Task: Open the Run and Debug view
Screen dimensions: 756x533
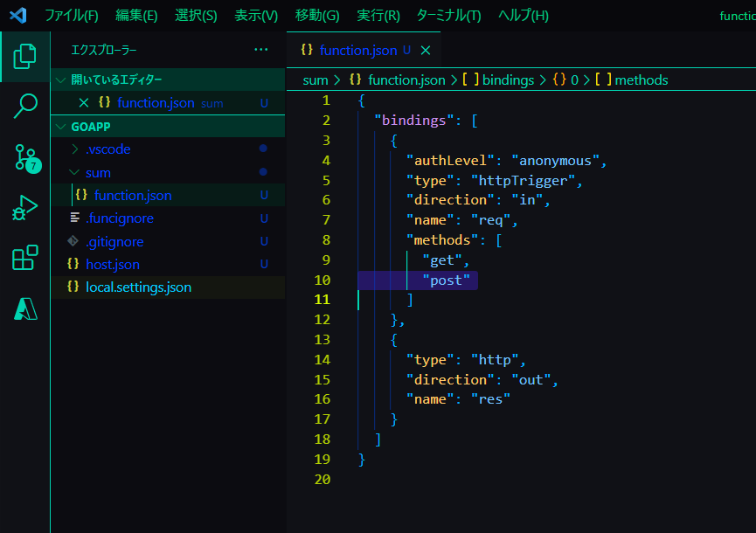Action: pos(24,208)
